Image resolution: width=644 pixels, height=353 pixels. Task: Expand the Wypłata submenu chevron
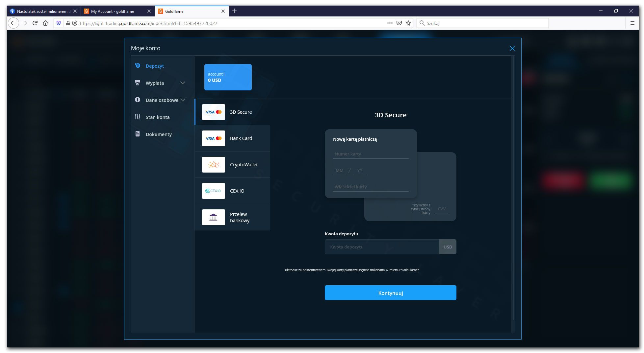(x=183, y=83)
